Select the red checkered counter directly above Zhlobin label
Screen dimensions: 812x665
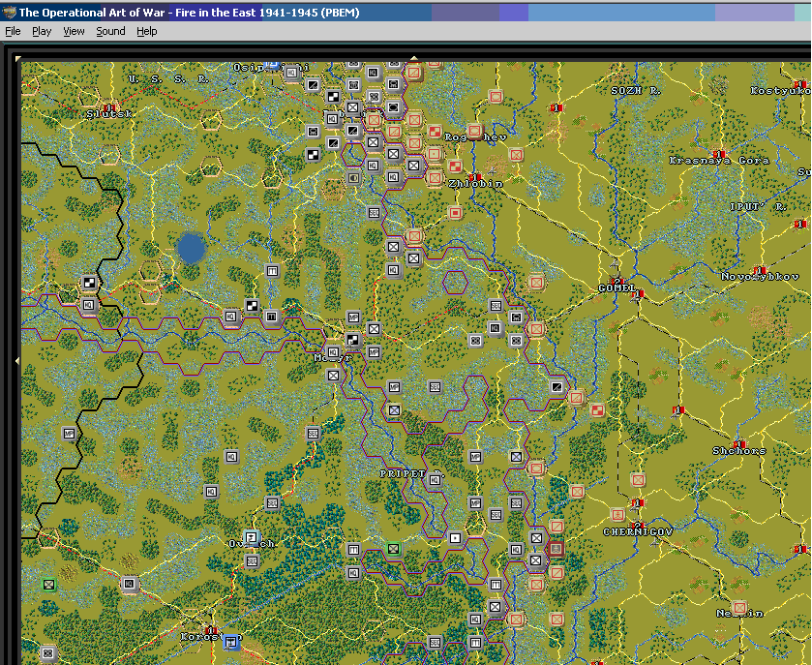pyautogui.click(x=455, y=166)
